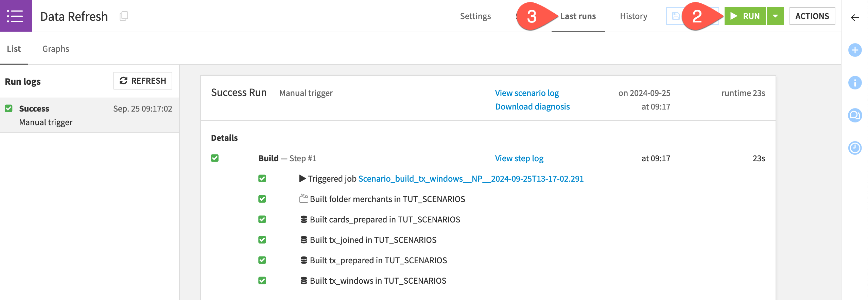The image size is (868, 300).
Task: Open the ACTIONS menu
Action: pyautogui.click(x=812, y=16)
